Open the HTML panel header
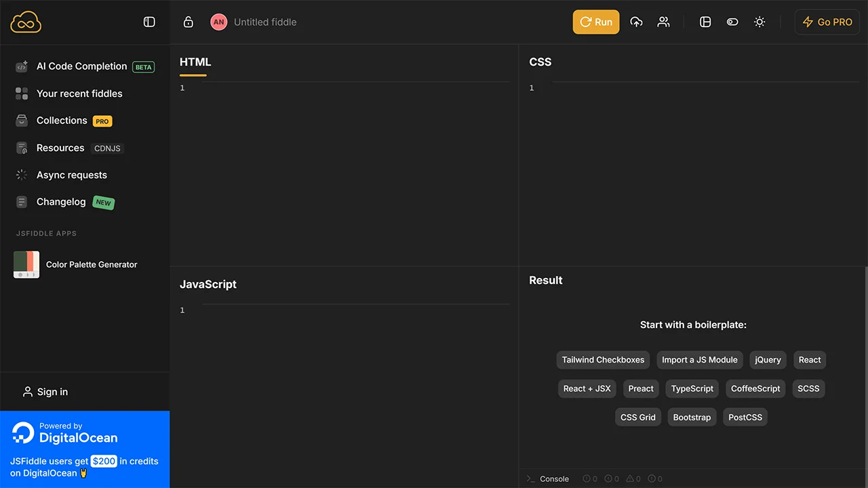868x488 pixels. [195, 62]
